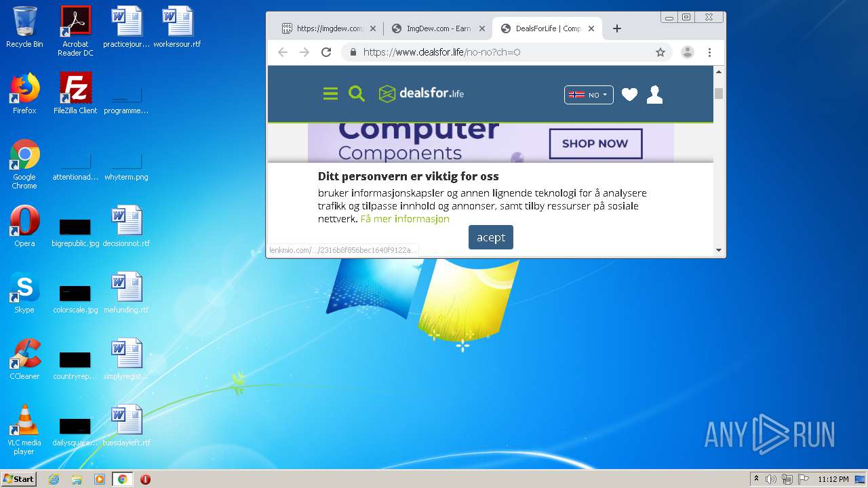Select the practicejour... document icon

[126, 27]
